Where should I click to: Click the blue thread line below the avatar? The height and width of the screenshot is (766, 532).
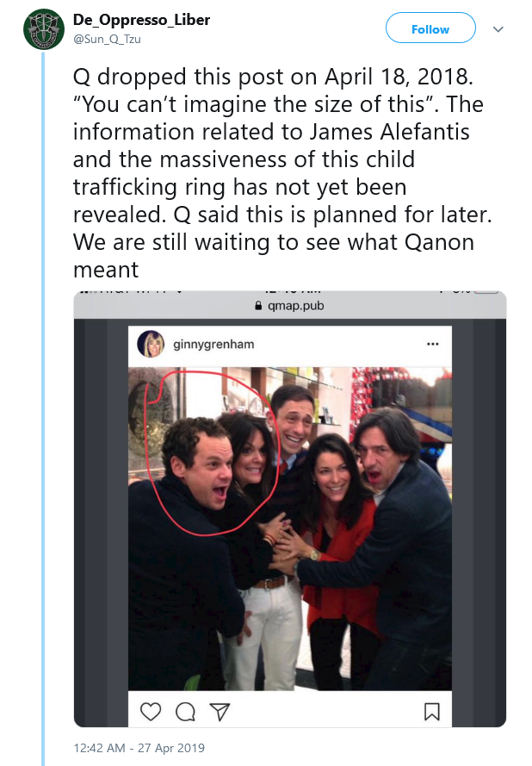43,408
